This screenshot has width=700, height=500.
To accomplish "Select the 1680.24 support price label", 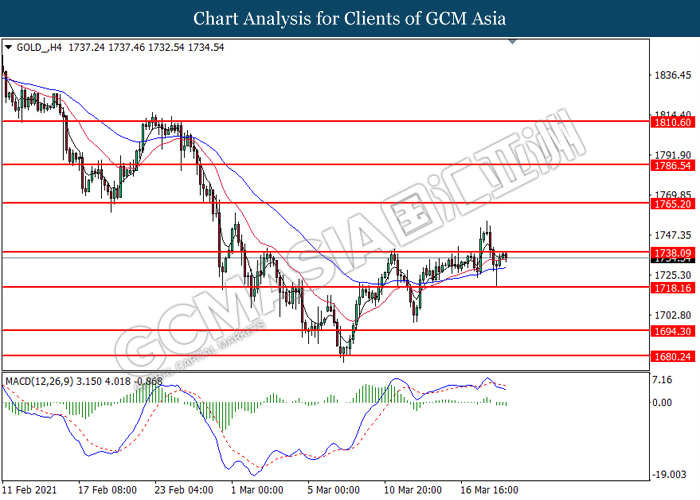I will [x=672, y=357].
